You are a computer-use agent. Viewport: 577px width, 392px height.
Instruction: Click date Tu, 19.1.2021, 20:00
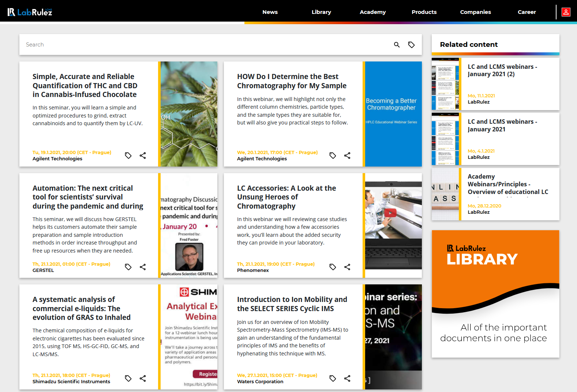(x=72, y=153)
